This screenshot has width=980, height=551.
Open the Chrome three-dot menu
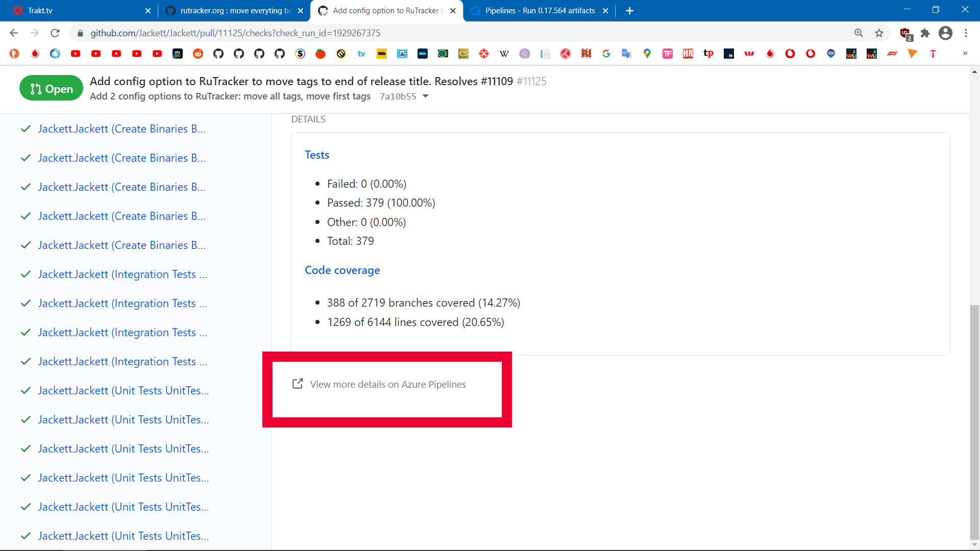pos(966,33)
